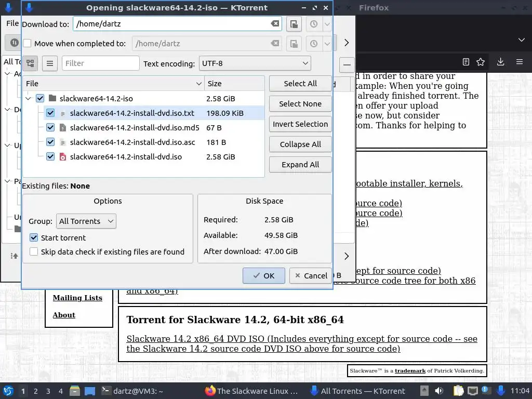Open the trademark link
This screenshot has height=399, width=532.
coord(410,370)
